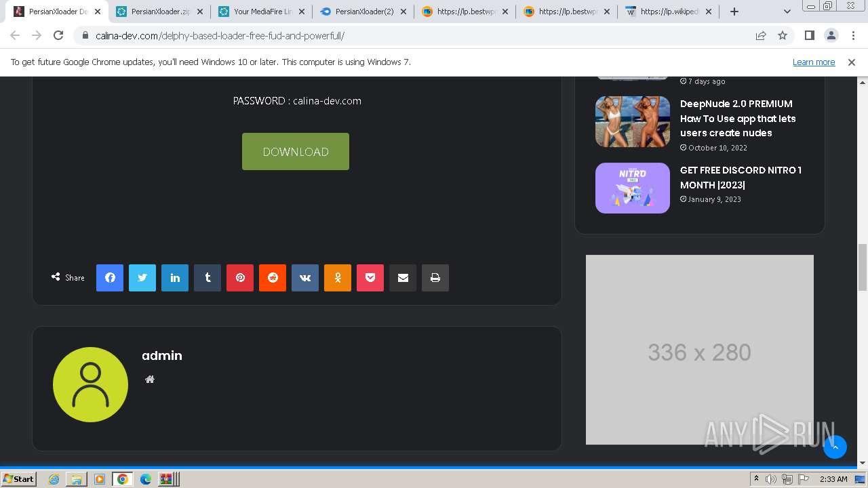Share post on Odnoklassniki
The image size is (868, 488).
tap(338, 278)
